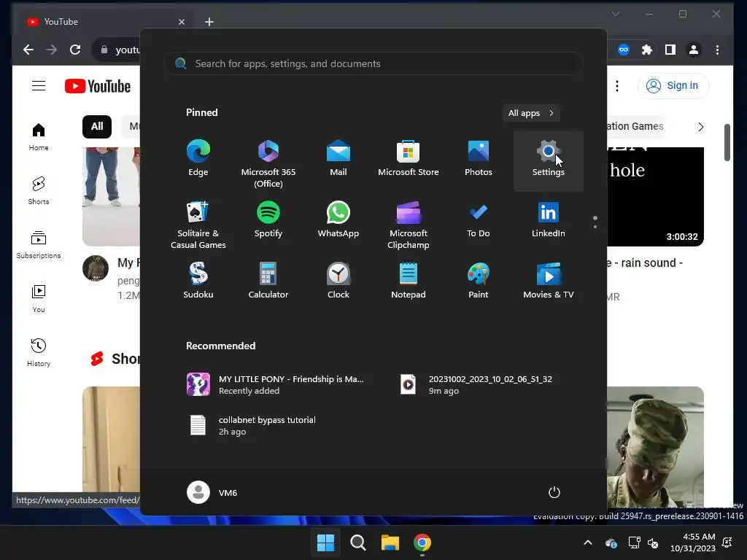Screen dimensions: 747x560
Task: Go back in Chrome browser
Action: coord(28,50)
